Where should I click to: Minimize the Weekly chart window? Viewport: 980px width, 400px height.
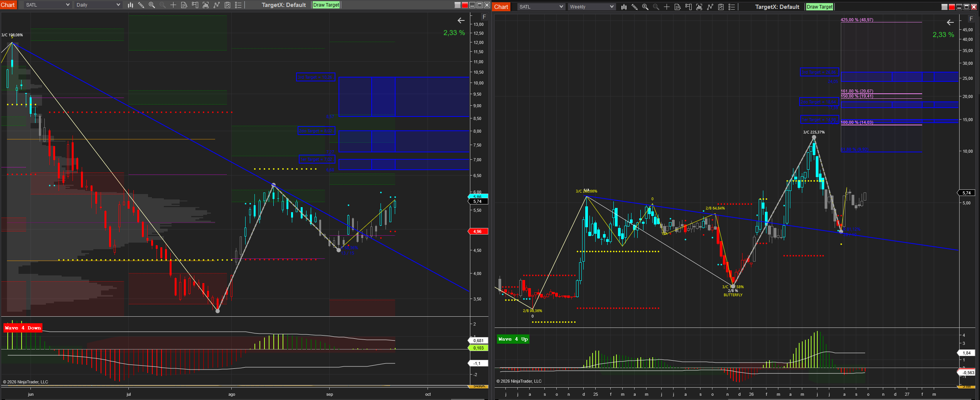click(959, 7)
